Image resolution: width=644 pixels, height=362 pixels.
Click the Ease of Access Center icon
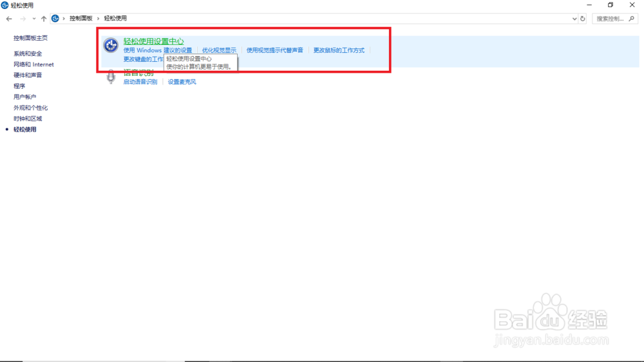pyautogui.click(x=111, y=45)
